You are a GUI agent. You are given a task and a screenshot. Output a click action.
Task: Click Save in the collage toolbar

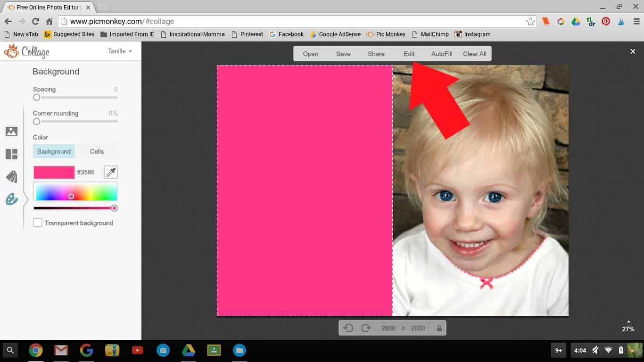point(343,54)
